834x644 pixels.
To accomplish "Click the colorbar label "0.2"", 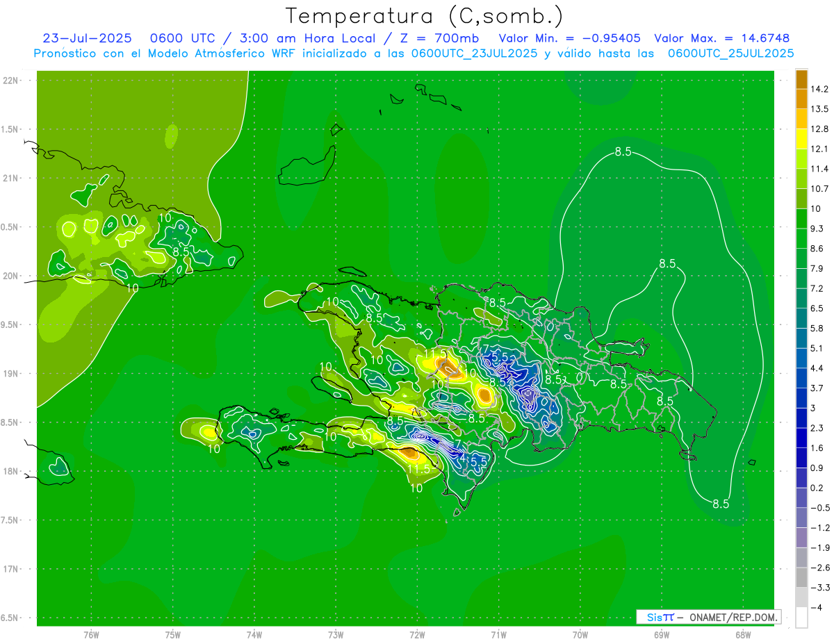I will coord(817,488).
